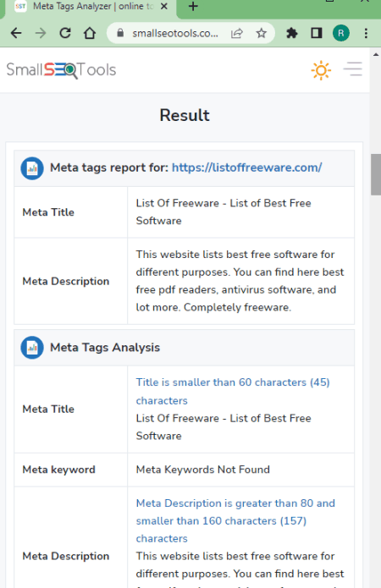Toggle the sun light/dark theme icon
This screenshot has height=588, width=381.
pos(321,70)
